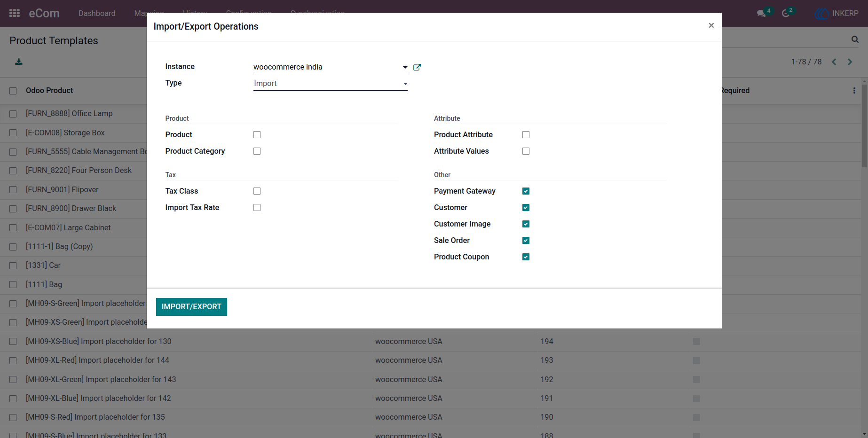
Task: Open the Dashboard menu
Action: tap(97, 13)
